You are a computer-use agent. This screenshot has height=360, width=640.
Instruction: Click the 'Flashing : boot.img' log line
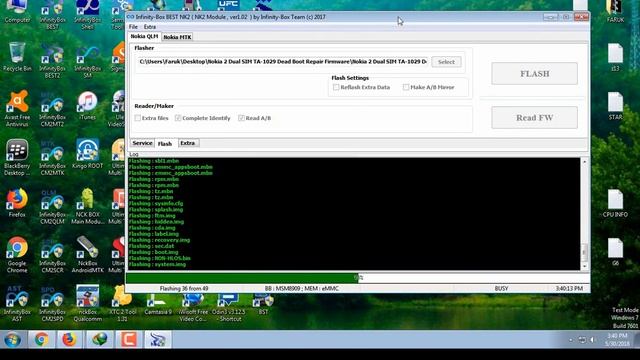(x=153, y=252)
